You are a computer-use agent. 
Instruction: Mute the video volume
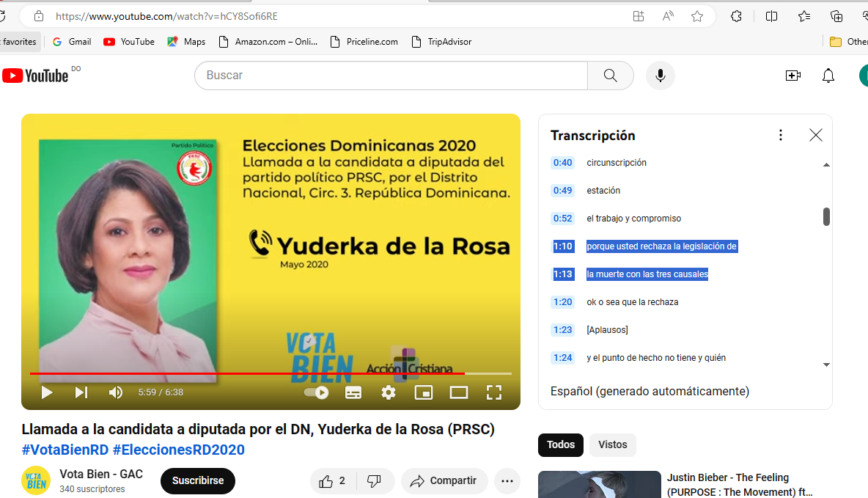pos(115,392)
